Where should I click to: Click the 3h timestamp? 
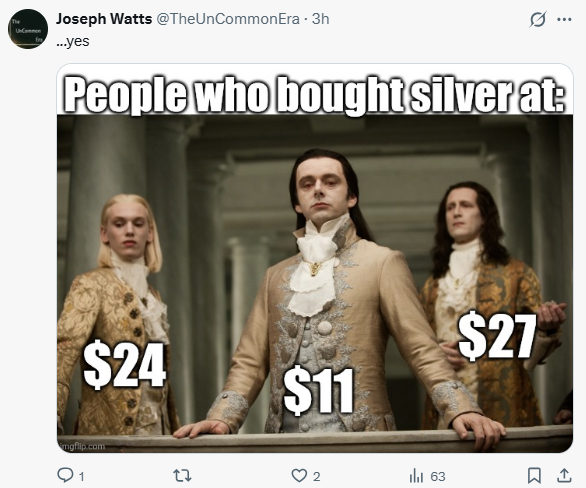[x=321, y=19]
